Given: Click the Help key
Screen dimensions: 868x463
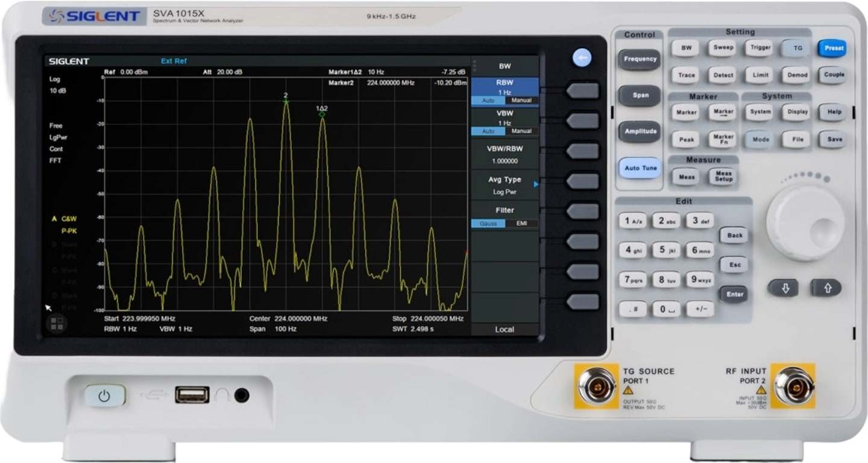Looking at the screenshot, I should 833,112.
